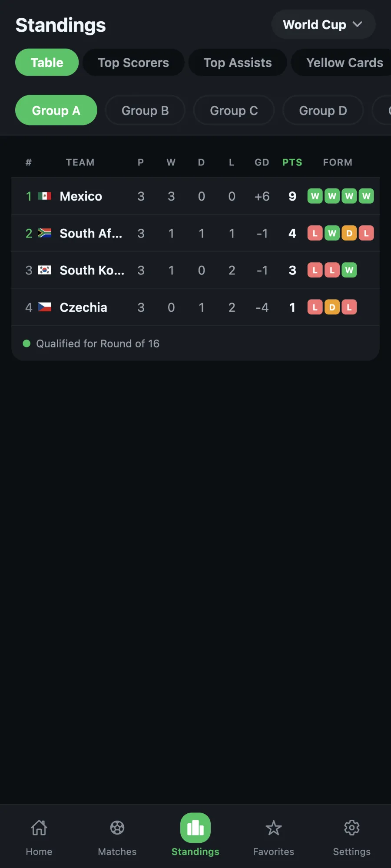The width and height of the screenshot is (391, 868).
Task: Select the Group D filter
Action: pyautogui.click(x=323, y=110)
